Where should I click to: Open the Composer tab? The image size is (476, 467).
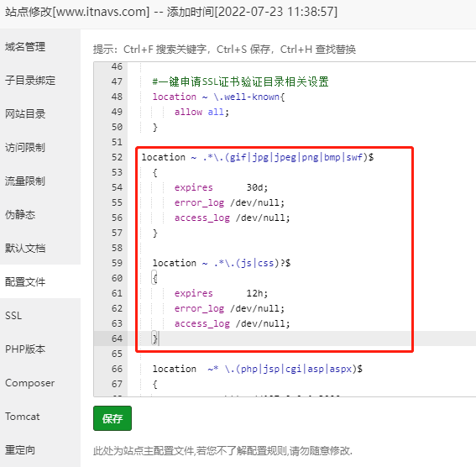(x=40, y=383)
